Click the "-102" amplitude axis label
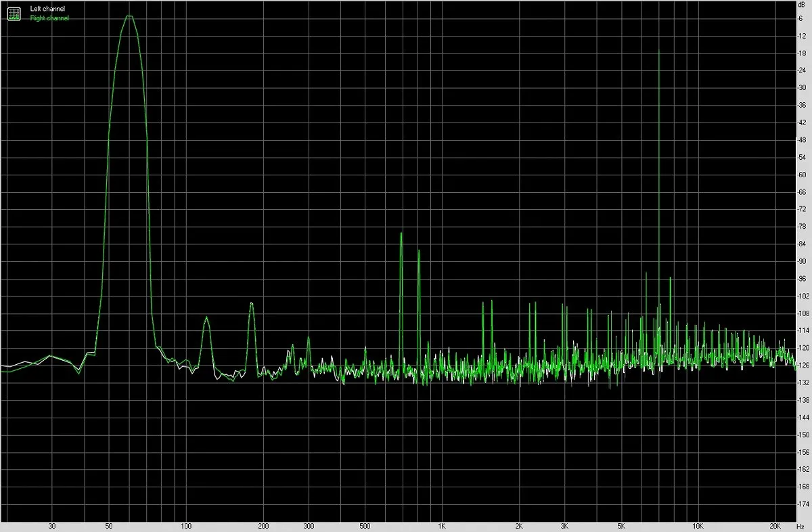This screenshot has height=532, width=812. tap(803, 296)
